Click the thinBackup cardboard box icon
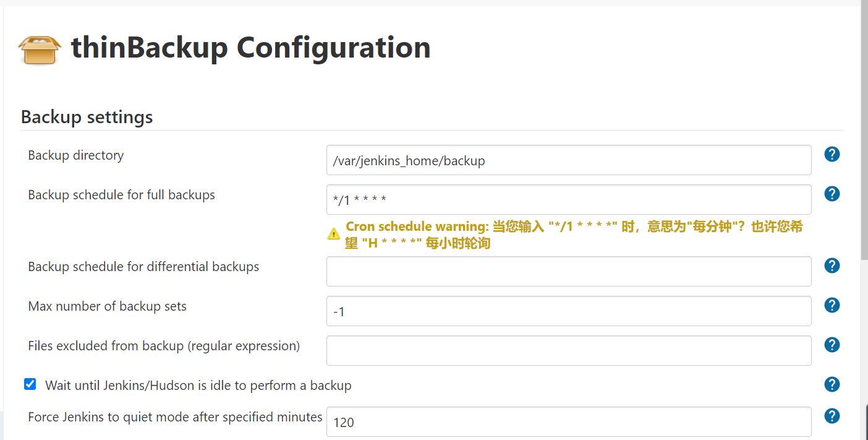 pyautogui.click(x=40, y=50)
